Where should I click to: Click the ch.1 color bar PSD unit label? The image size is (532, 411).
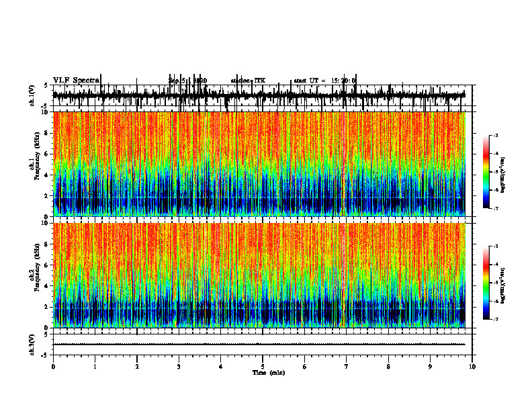coord(503,175)
